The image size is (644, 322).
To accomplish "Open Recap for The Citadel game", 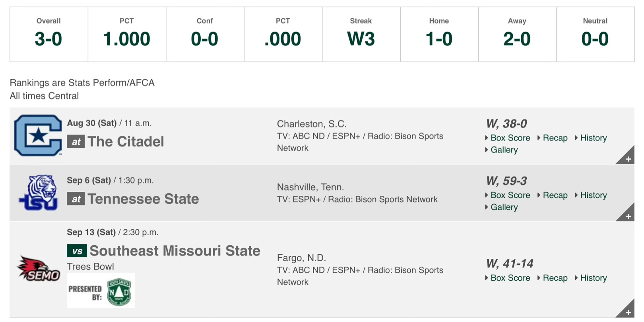I will click(555, 138).
